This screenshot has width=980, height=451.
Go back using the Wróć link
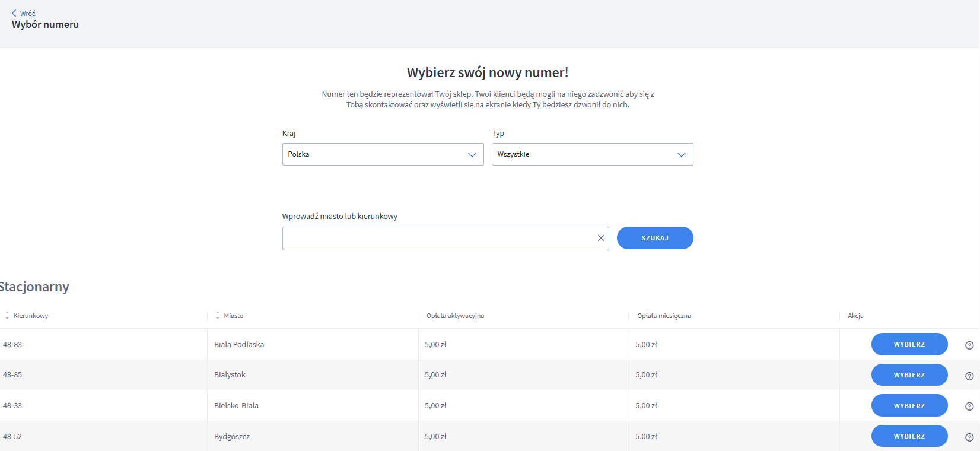(28, 14)
